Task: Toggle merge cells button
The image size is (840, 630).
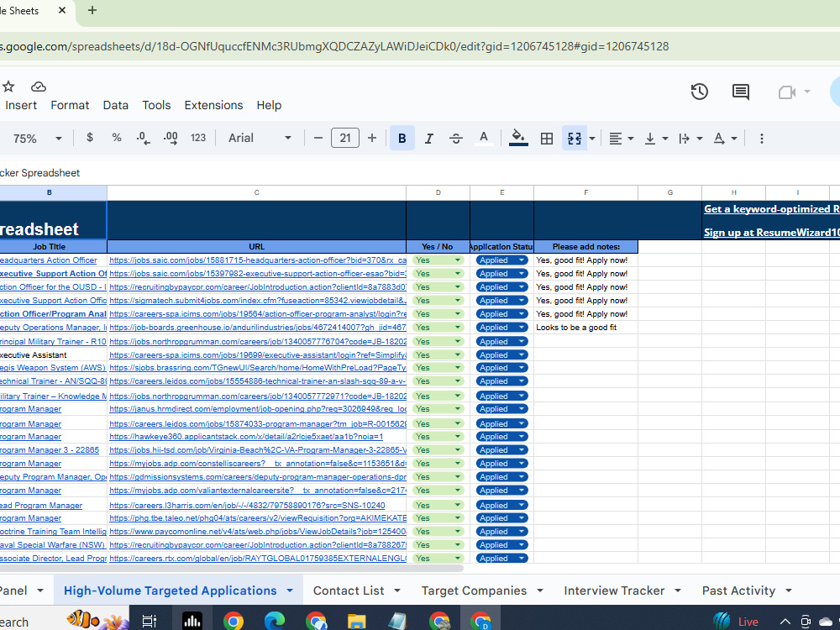Action: point(575,139)
